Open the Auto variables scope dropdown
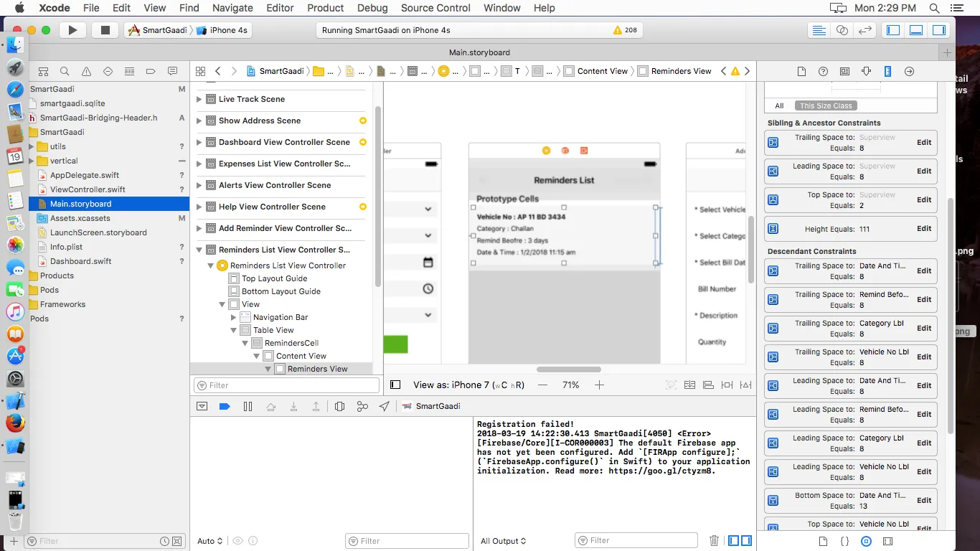 point(210,541)
